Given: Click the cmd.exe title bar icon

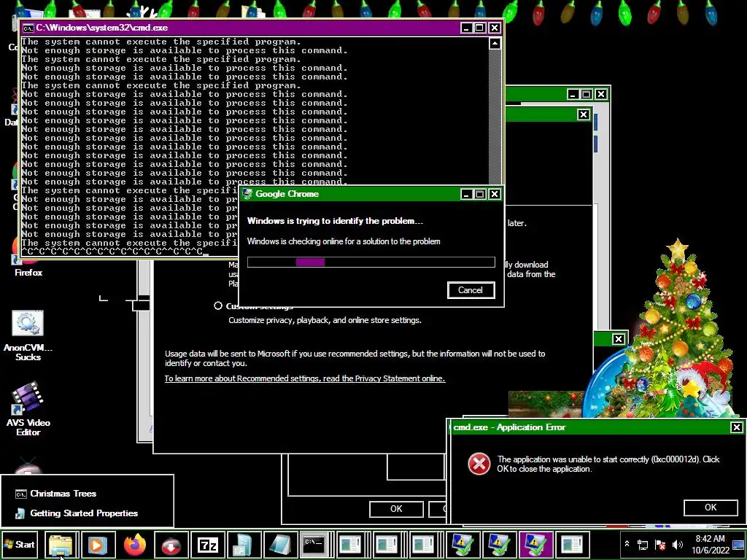Looking at the screenshot, I should coord(28,28).
